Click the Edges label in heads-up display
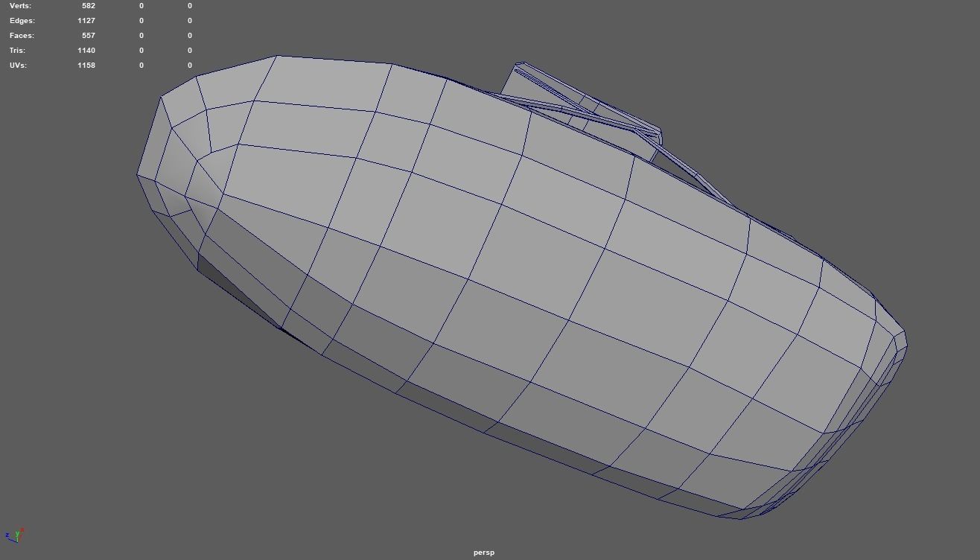980x560 pixels. (22, 21)
